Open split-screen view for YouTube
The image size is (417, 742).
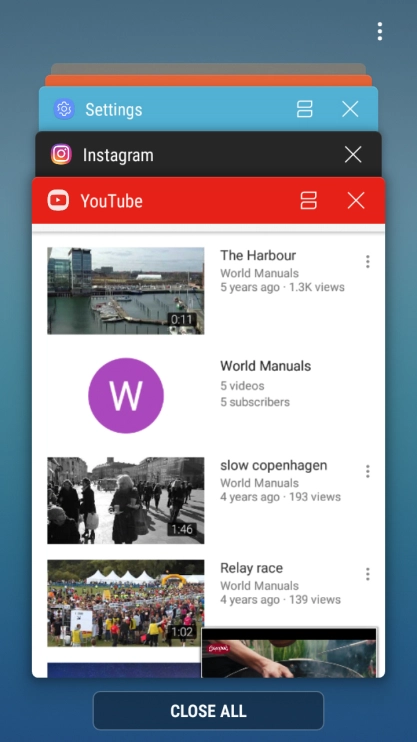(308, 200)
